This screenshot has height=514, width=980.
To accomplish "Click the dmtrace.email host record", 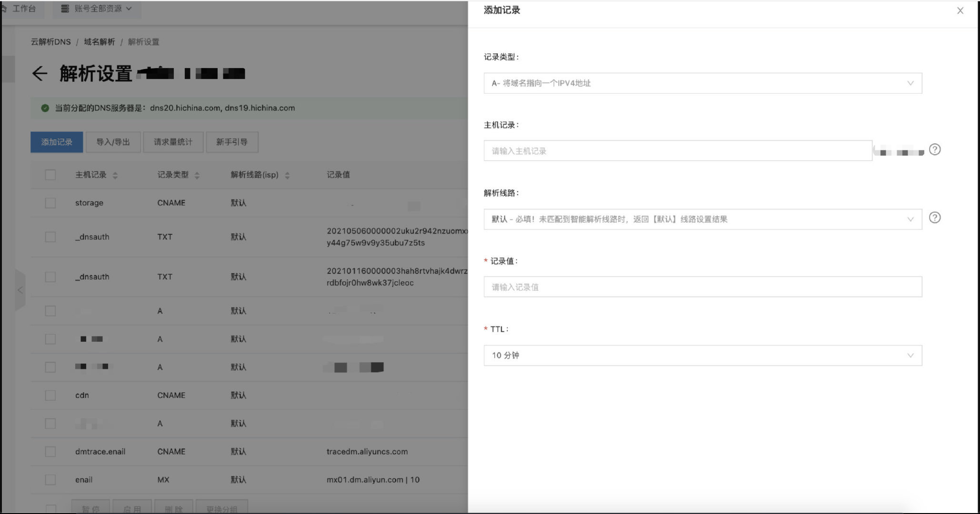I will (100, 451).
